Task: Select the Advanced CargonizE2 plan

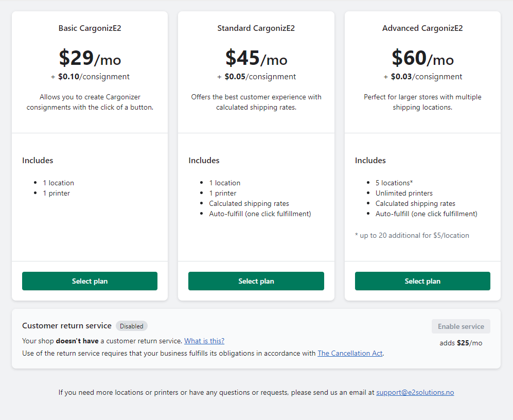Action: 422,281
